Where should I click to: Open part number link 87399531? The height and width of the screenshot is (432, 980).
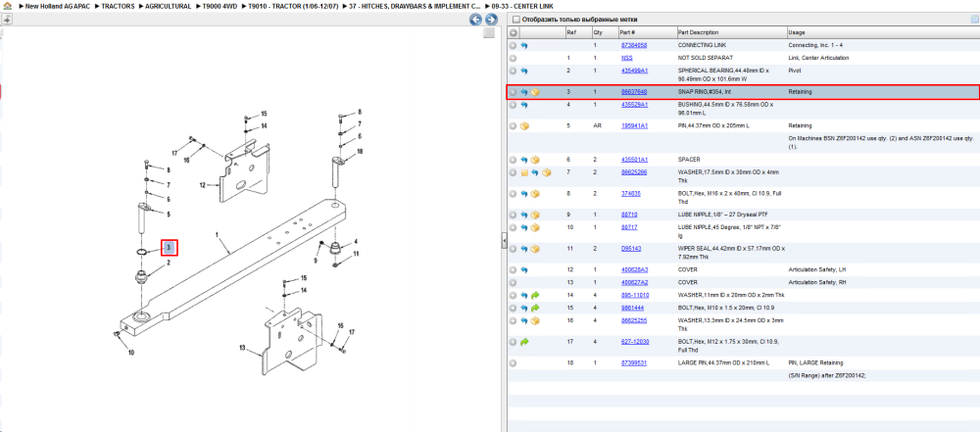pyautogui.click(x=634, y=362)
